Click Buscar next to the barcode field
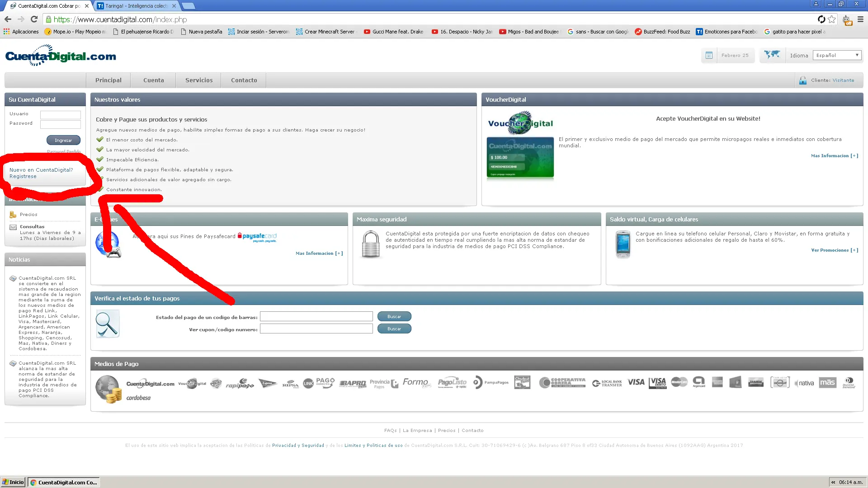The height and width of the screenshot is (488, 868). (394, 317)
